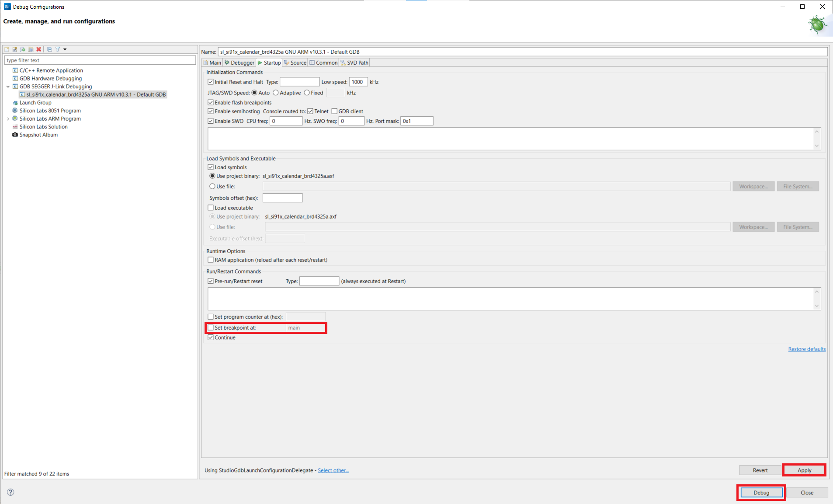The width and height of the screenshot is (833, 504).
Task: Duplicate the selected launch configuration
Action: (x=31, y=49)
